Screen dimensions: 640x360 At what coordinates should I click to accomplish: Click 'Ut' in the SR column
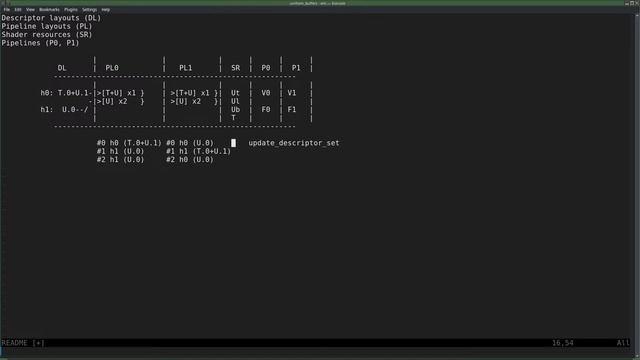(235, 93)
